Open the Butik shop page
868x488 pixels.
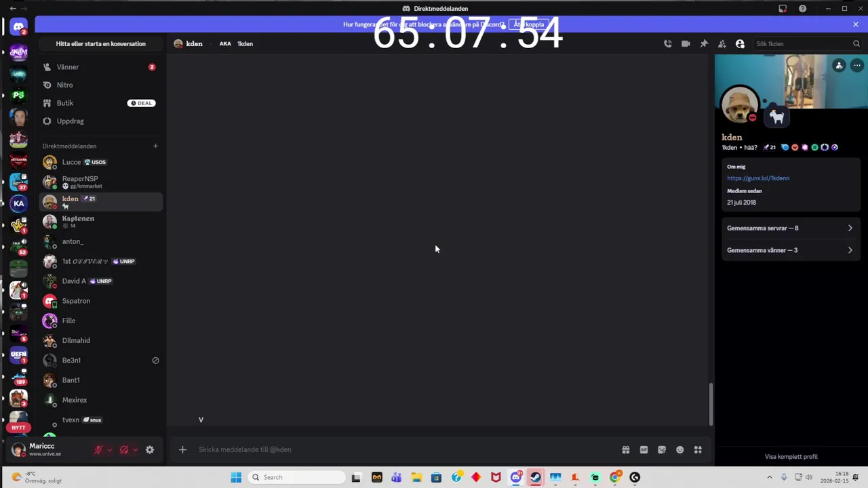tap(100, 103)
